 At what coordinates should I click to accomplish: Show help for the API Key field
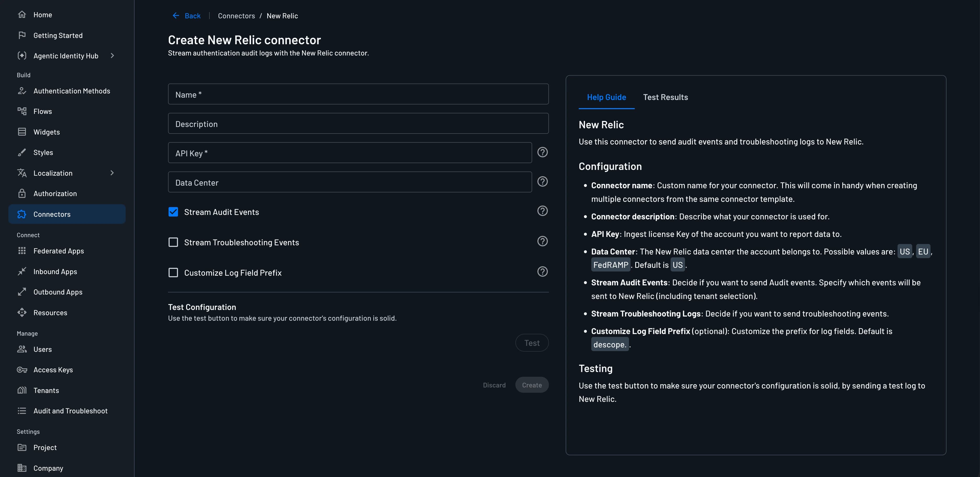543,152
